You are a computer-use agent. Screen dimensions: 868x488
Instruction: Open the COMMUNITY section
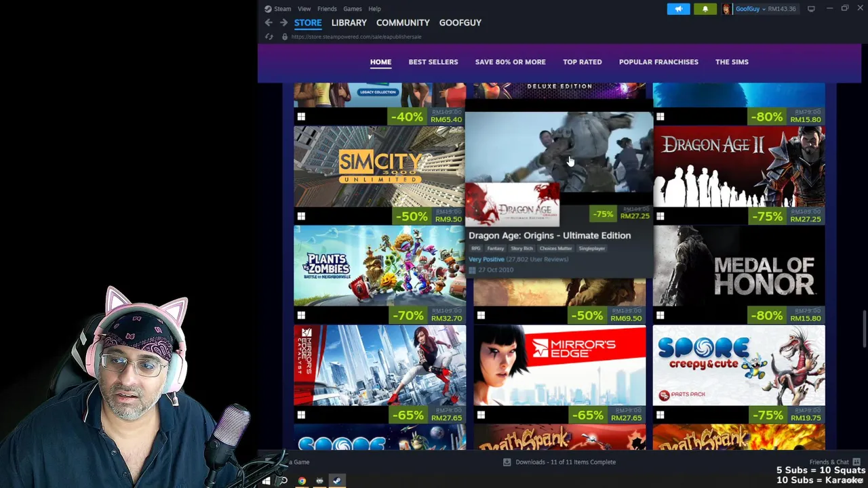tap(403, 22)
